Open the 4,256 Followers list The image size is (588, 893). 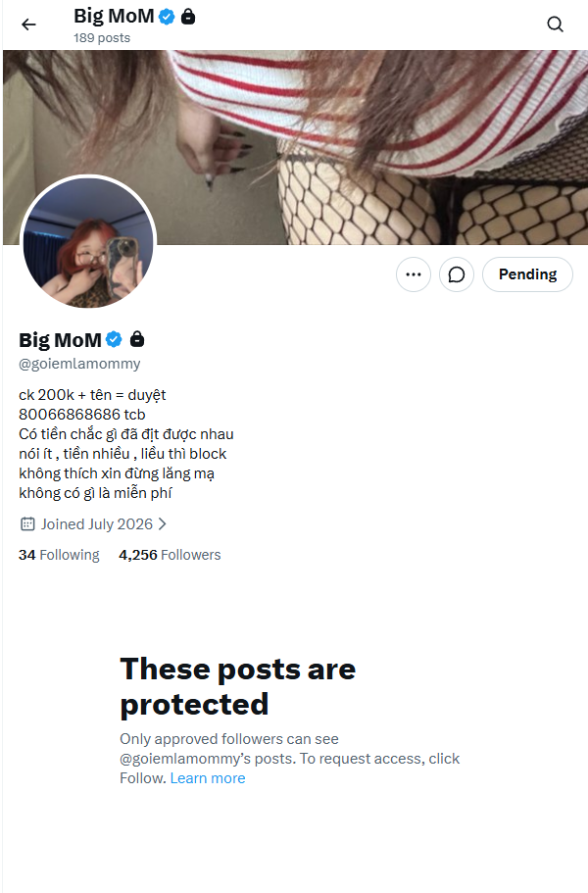[x=170, y=555]
